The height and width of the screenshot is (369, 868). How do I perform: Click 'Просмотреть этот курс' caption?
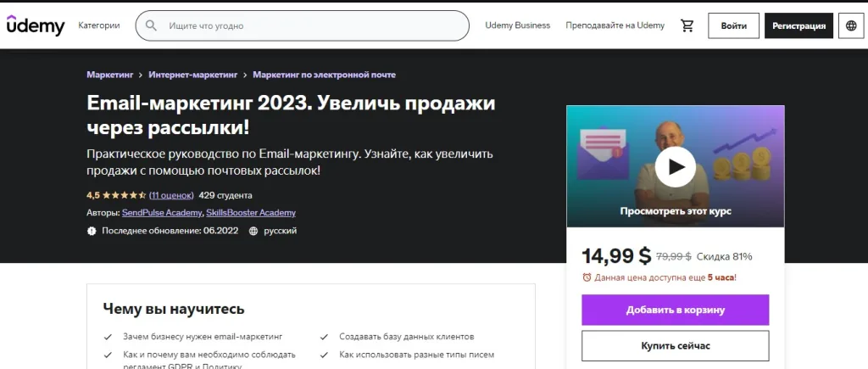[676, 211]
